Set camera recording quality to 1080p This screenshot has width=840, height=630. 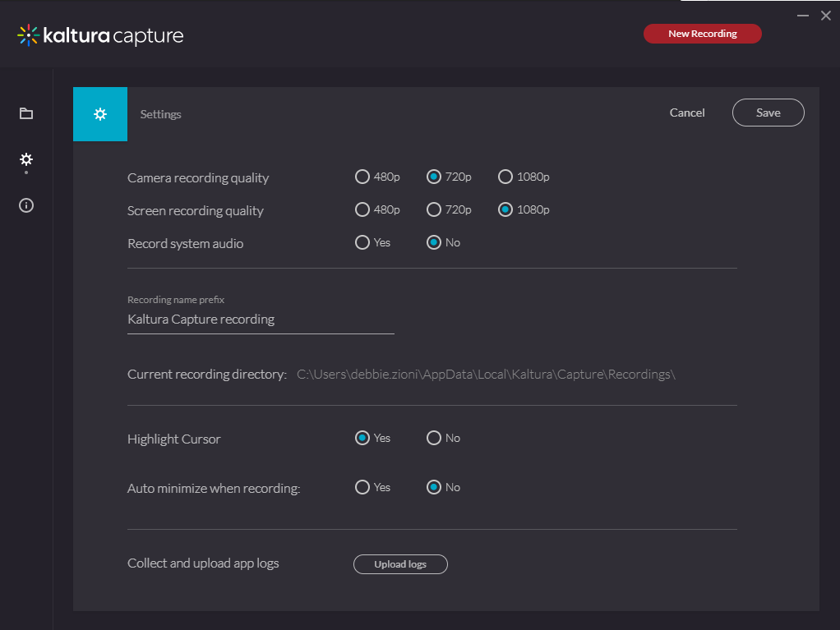pos(505,177)
